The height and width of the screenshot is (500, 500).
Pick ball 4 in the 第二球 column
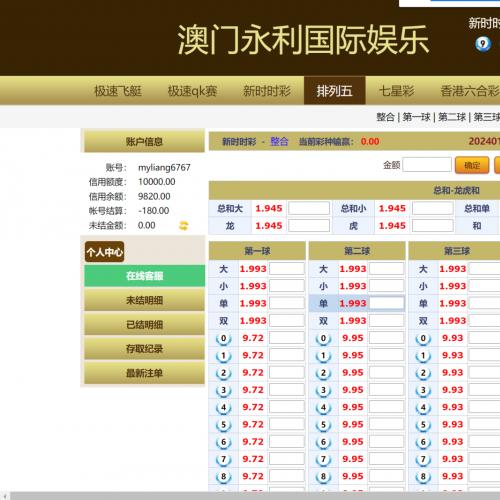pyautogui.click(x=323, y=408)
